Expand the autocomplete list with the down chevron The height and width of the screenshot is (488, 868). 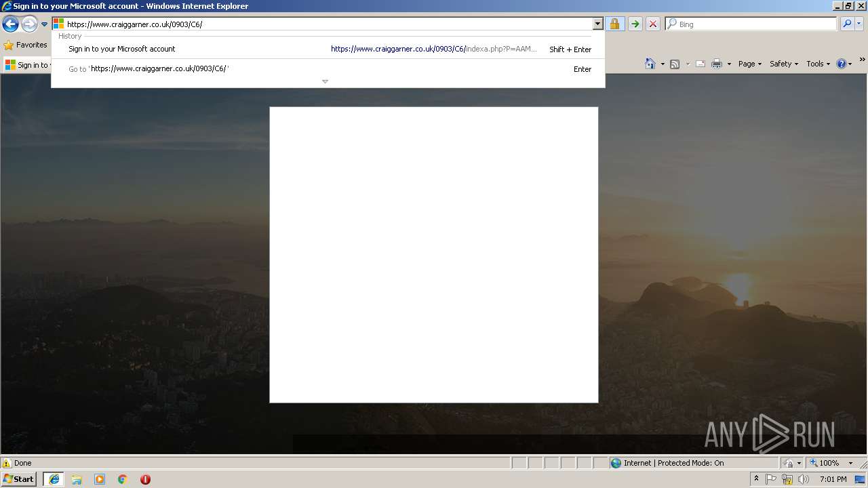tap(325, 81)
